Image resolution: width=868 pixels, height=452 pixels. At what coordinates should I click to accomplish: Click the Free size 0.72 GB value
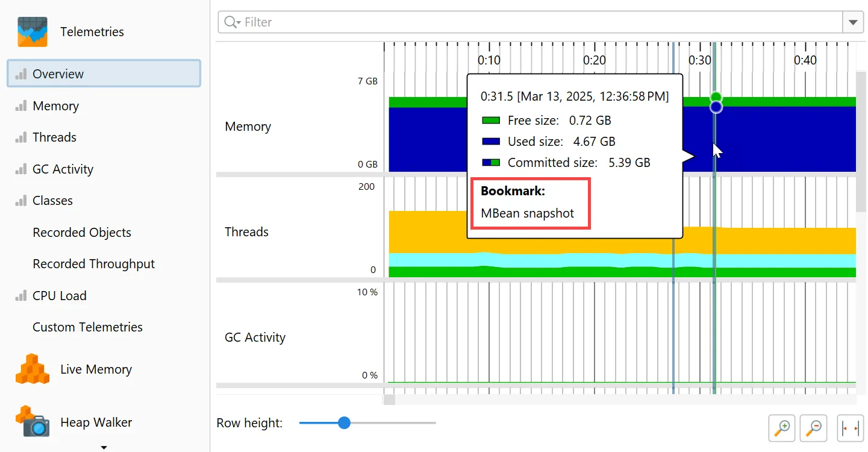coord(590,121)
